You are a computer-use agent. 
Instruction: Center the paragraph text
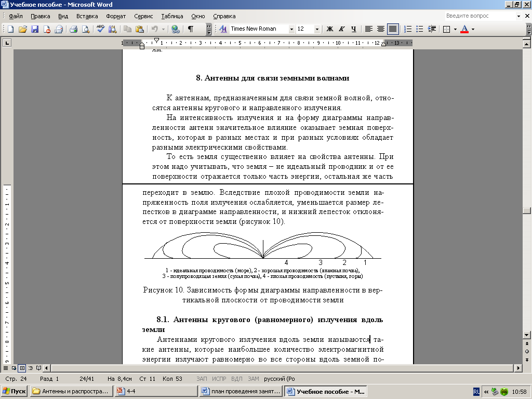tap(380, 29)
